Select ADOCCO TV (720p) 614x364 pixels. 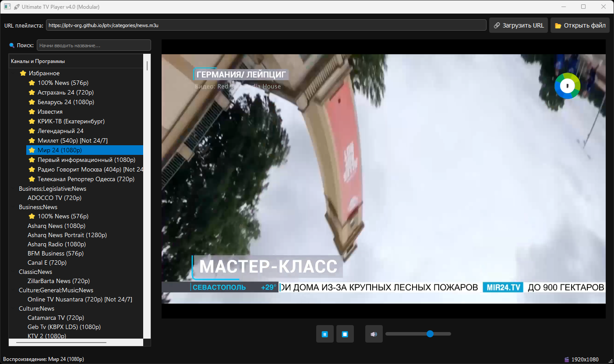click(x=55, y=198)
